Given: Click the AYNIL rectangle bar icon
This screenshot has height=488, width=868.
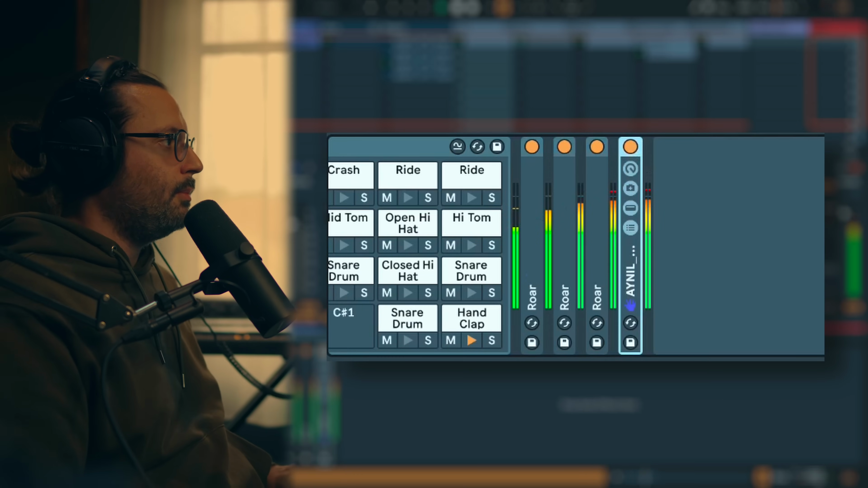Looking at the screenshot, I should (x=630, y=208).
